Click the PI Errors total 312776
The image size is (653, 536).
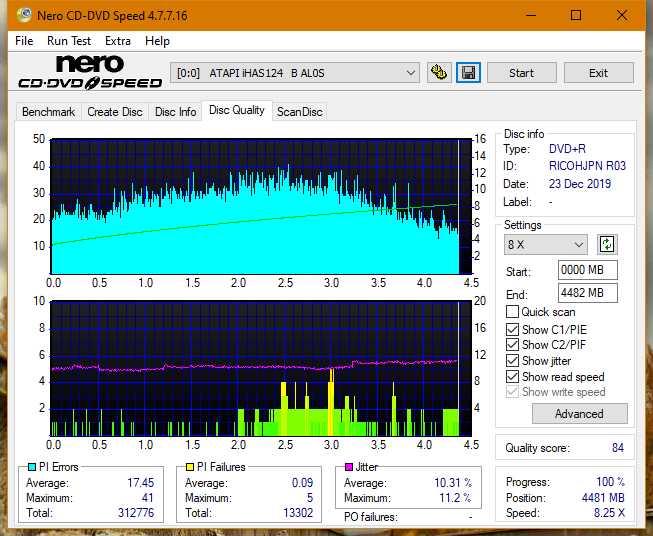[136, 513]
